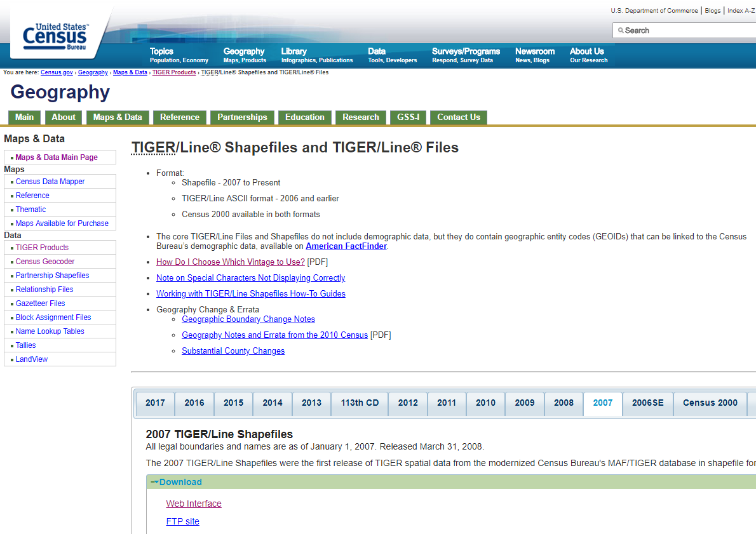This screenshot has width=756, height=534.
Task: Open Note on Special Characters link
Action: coord(251,278)
